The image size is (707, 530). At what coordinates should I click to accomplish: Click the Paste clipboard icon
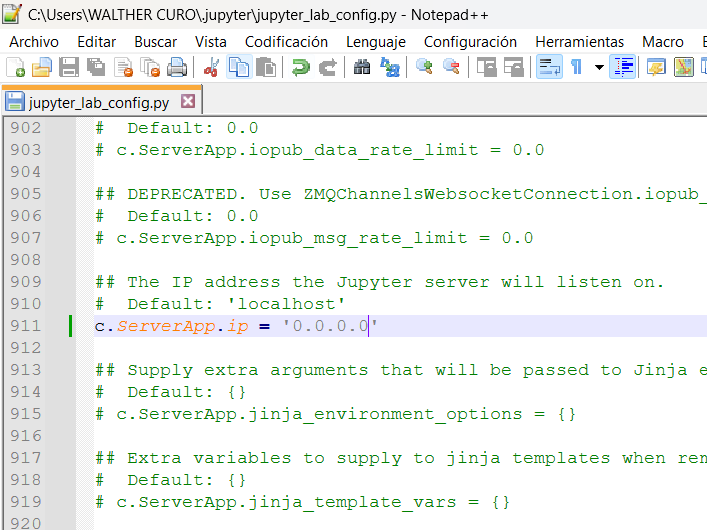(x=266, y=68)
